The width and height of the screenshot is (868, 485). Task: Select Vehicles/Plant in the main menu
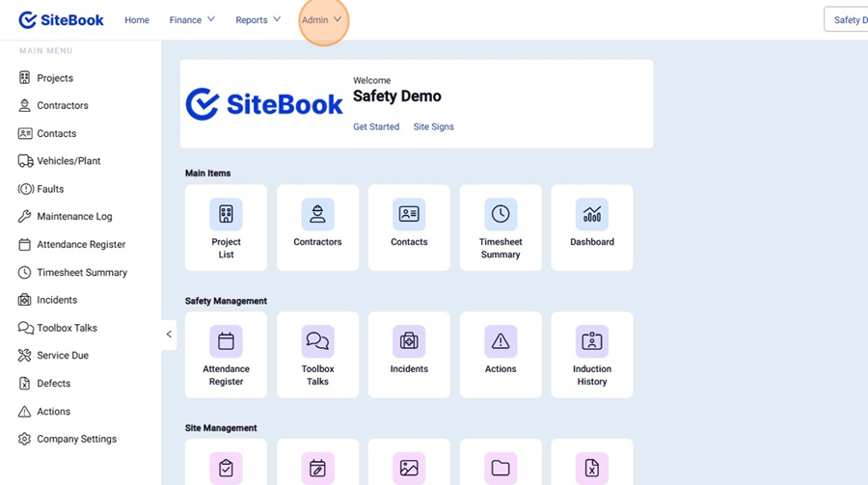click(x=68, y=161)
